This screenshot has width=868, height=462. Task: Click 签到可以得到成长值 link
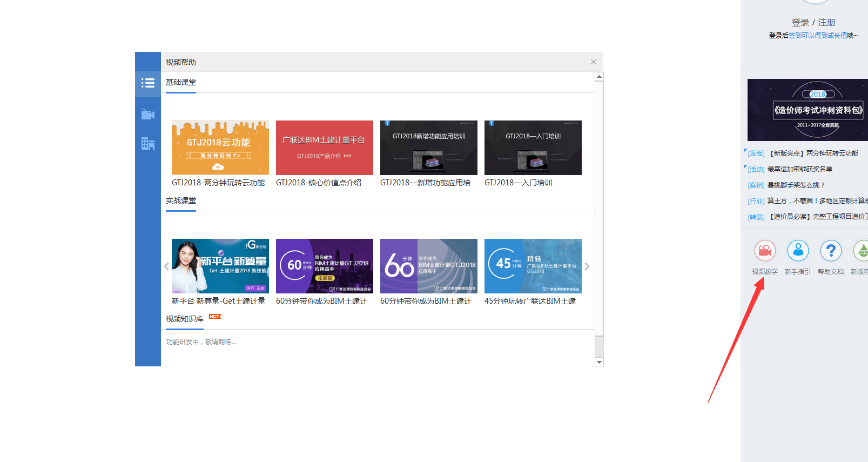(x=818, y=36)
